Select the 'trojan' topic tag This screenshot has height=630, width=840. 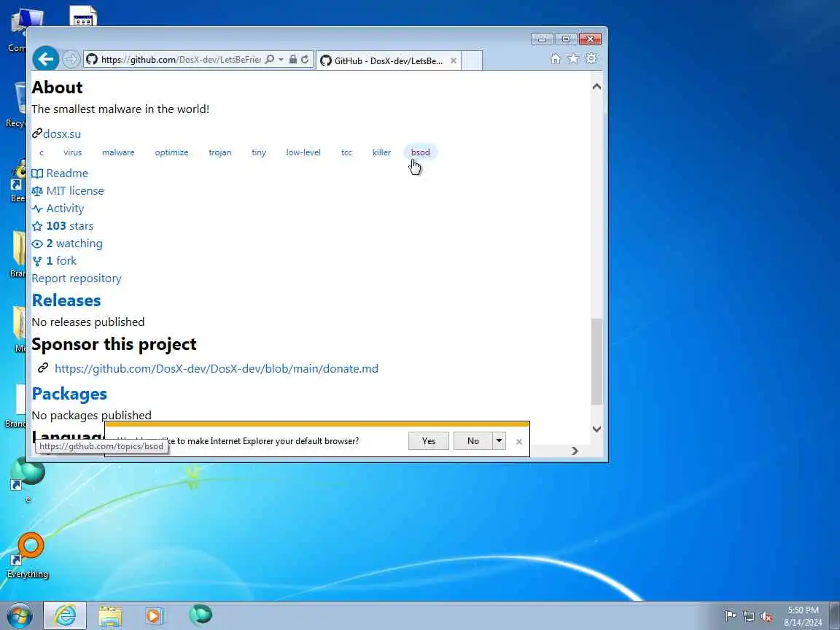point(220,152)
